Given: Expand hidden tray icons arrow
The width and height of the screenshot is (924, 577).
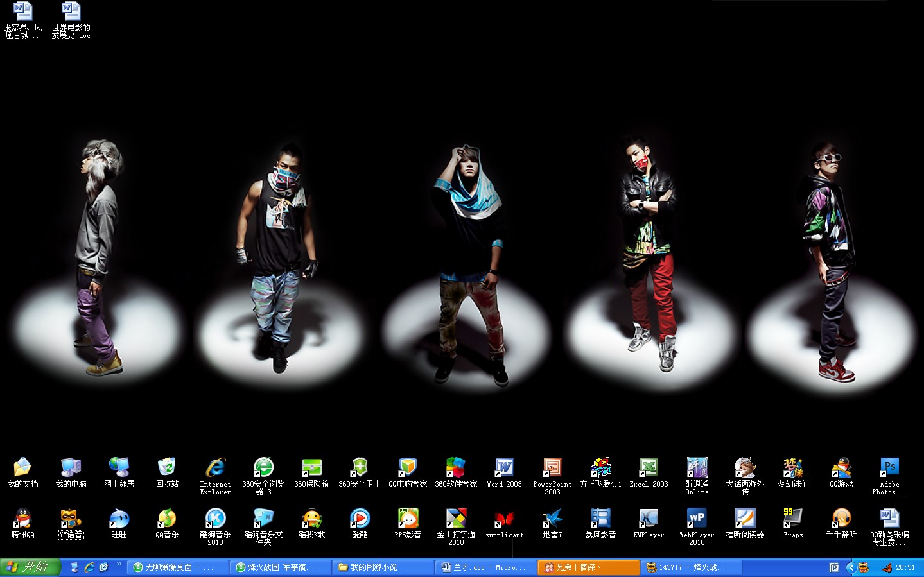Looking at the screenshot, I should [851, 567].
